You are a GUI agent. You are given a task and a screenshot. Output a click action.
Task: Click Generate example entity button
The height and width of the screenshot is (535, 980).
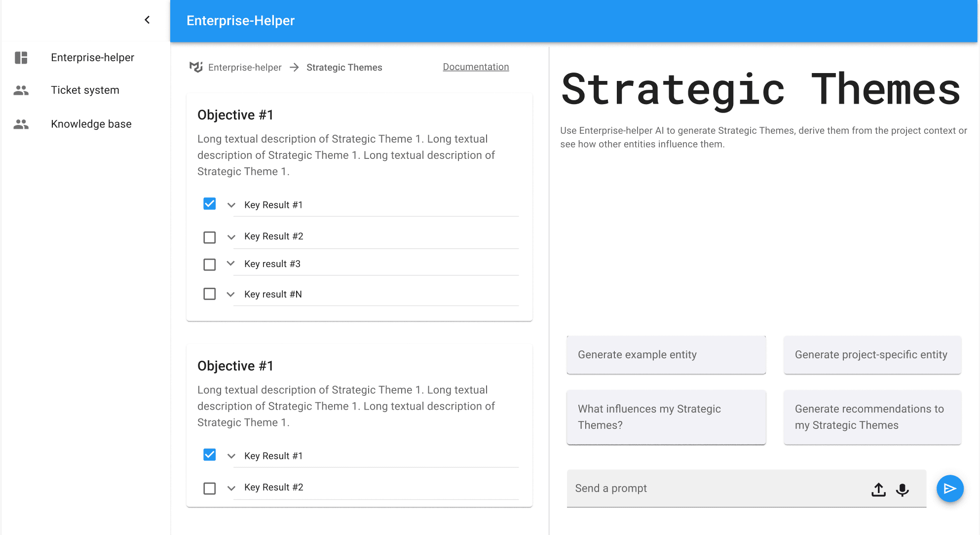click(x=666, y=355)
